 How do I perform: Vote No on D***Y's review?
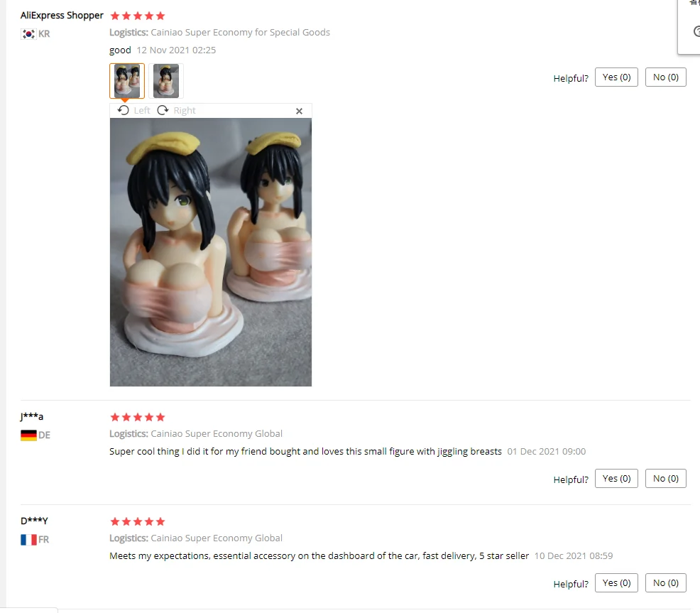665,583
